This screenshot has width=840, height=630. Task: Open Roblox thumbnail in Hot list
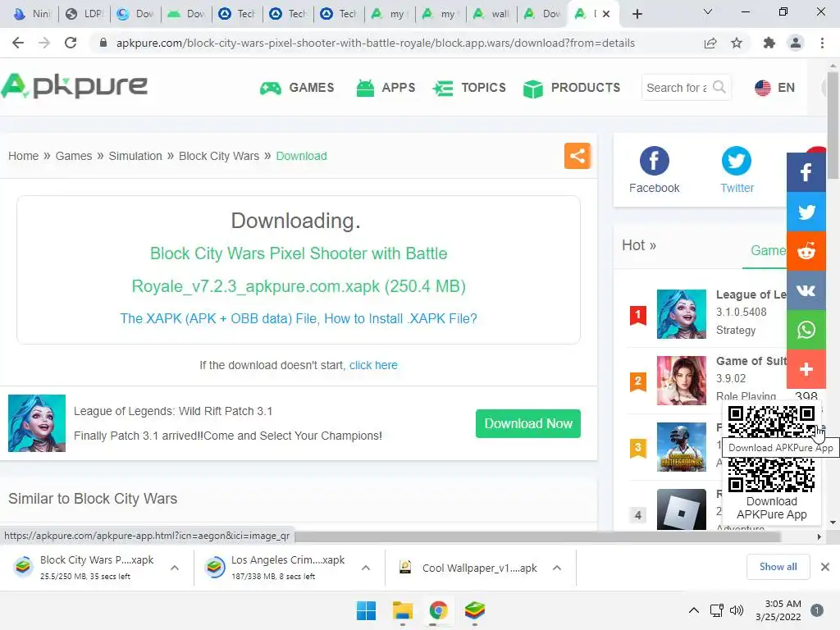tap(682, 509)
